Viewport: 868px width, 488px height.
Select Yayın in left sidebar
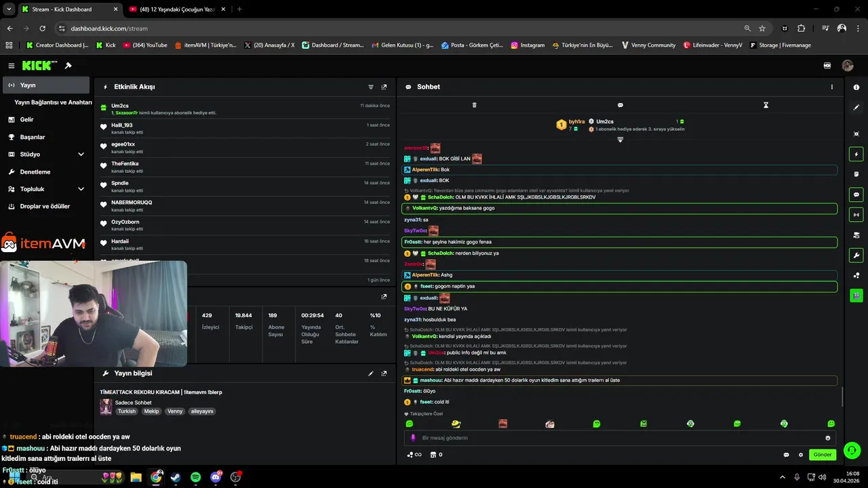[x=46, y=85]
